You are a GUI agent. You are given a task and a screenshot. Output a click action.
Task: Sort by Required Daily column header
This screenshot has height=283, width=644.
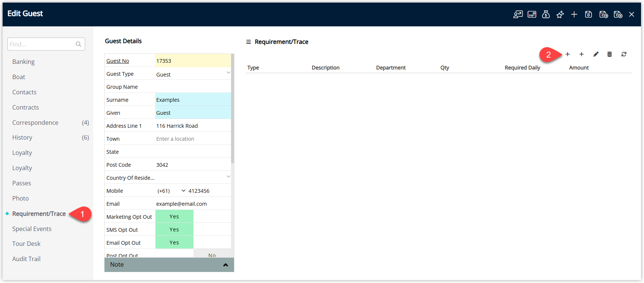tap(522, 68)
